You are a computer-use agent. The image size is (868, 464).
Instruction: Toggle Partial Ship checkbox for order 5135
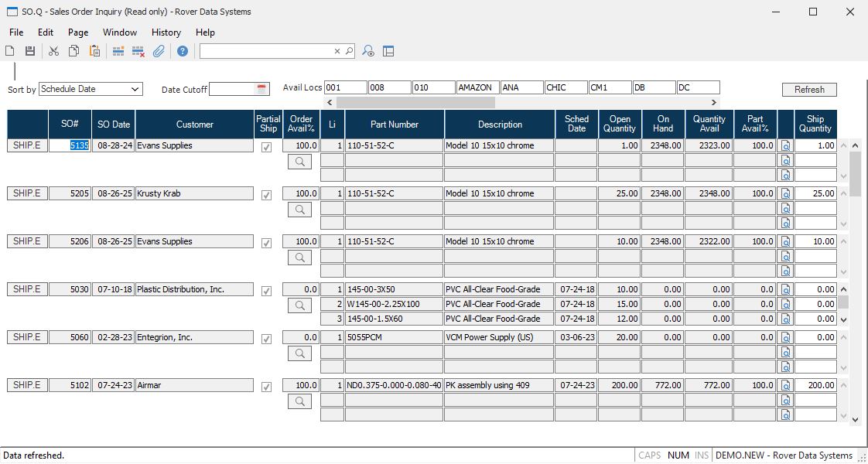tap(267, 147)
